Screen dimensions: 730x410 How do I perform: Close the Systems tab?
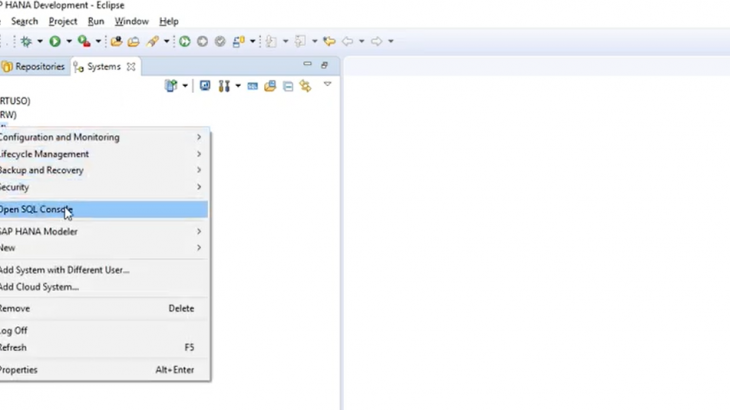pos(131,67)
